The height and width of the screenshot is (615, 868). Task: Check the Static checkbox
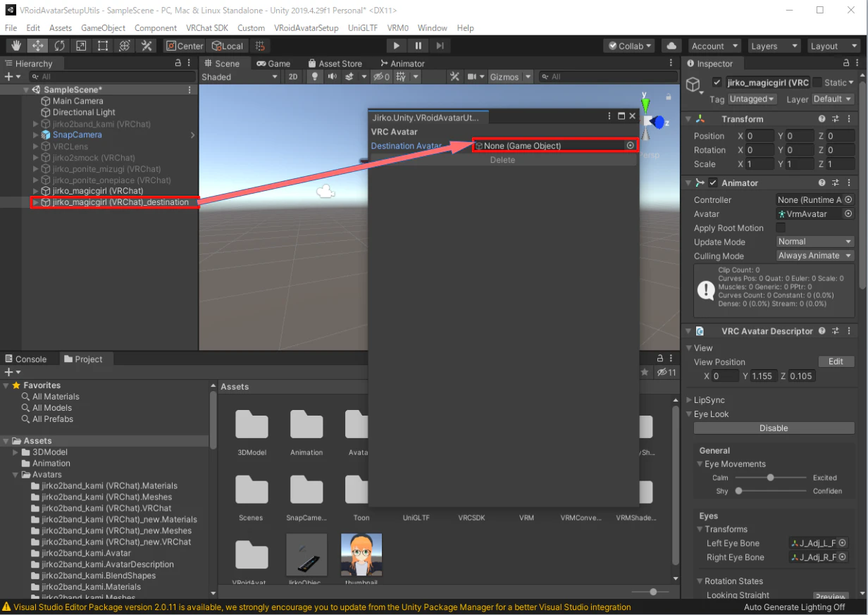point(817,82)
